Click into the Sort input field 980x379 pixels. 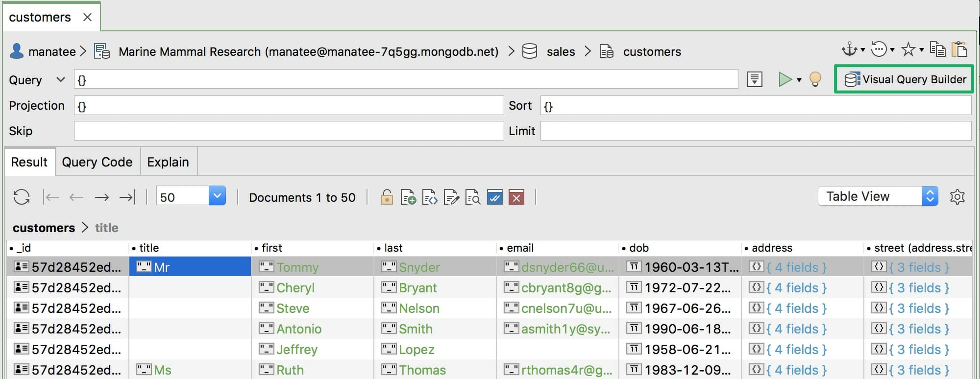756,106
